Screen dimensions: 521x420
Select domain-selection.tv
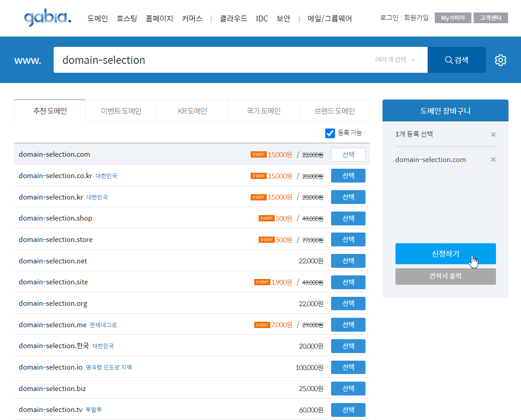[x=348, y=410]
